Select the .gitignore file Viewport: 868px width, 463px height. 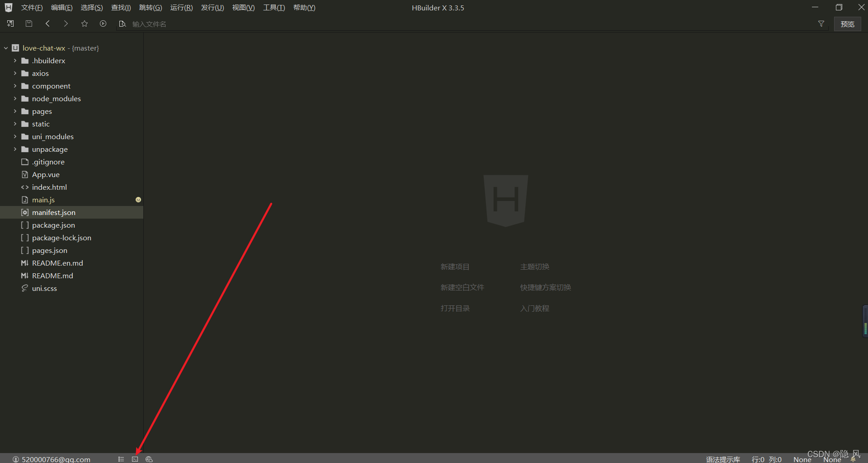click(71, 162)
